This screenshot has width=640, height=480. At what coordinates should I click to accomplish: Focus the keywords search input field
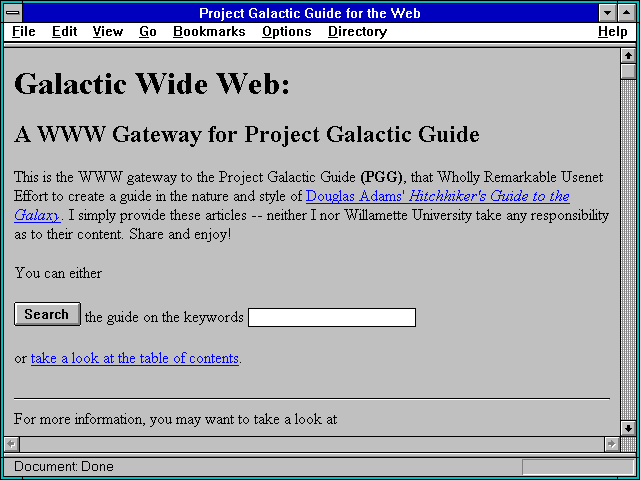pos(332,318)
